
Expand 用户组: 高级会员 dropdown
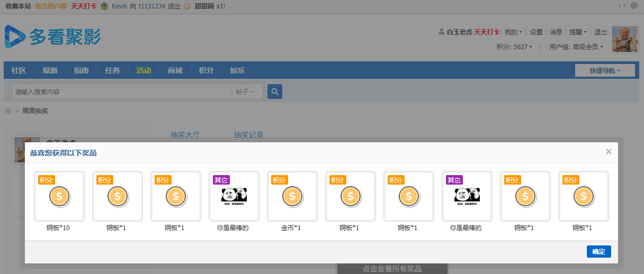coord(576,47)
